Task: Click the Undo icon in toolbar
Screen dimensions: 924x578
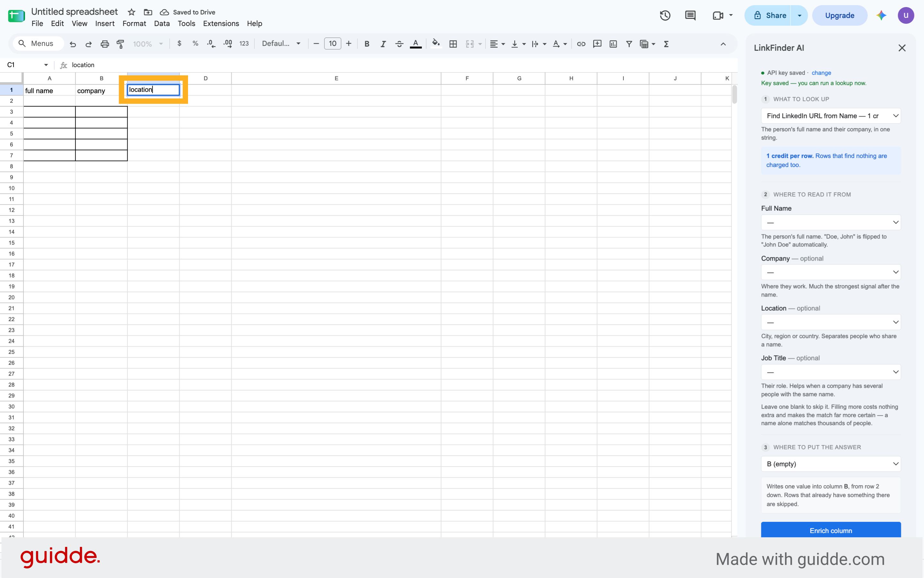Action: [x=73, y=44]
